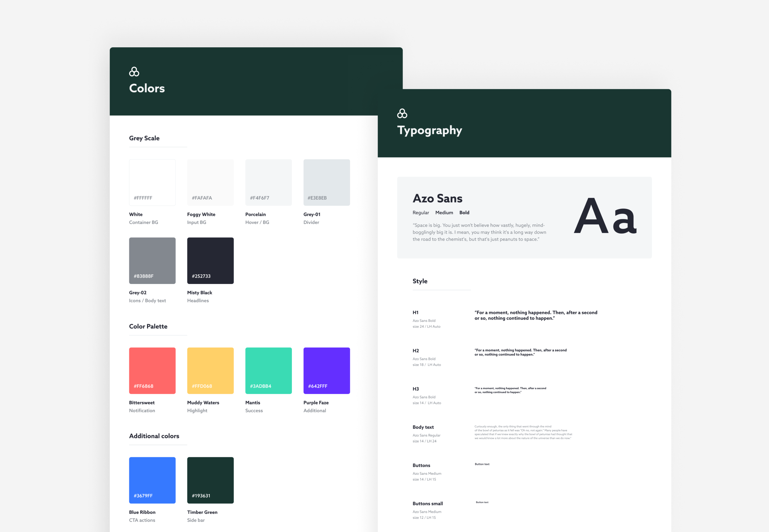Click the logo icon above Typography heading
This screenshot has height=532, width=769.
click(402, 114)
